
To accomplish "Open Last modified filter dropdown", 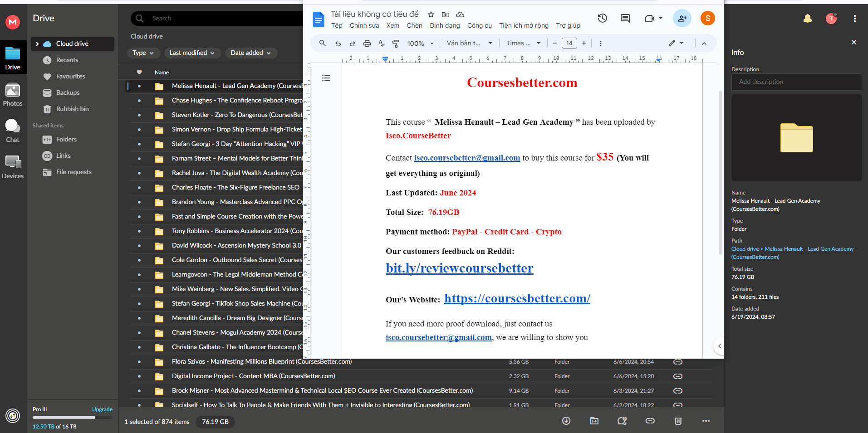I will click(192, 53).
